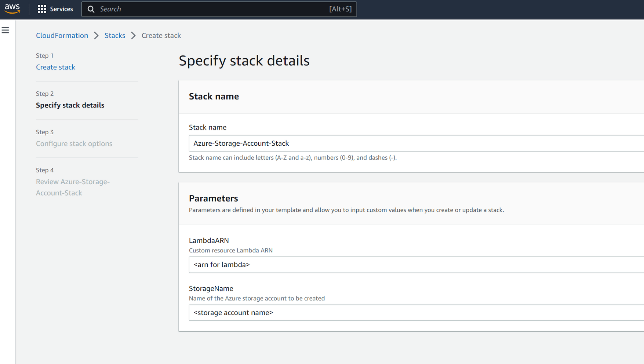
Task: Click the chevron after Stacks breadcrumb
Action: pyautogui.click(x=133, y=35)
